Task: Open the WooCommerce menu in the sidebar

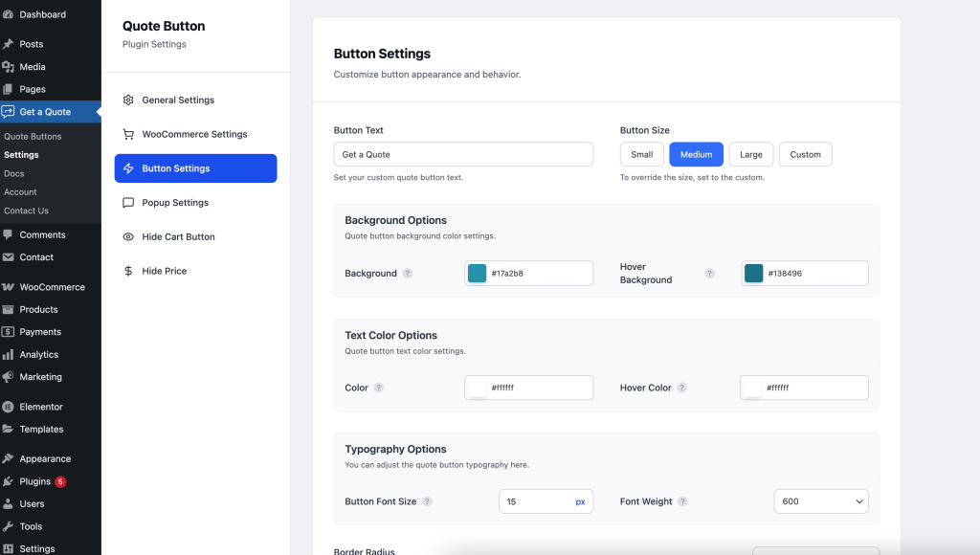Action: 52,287
